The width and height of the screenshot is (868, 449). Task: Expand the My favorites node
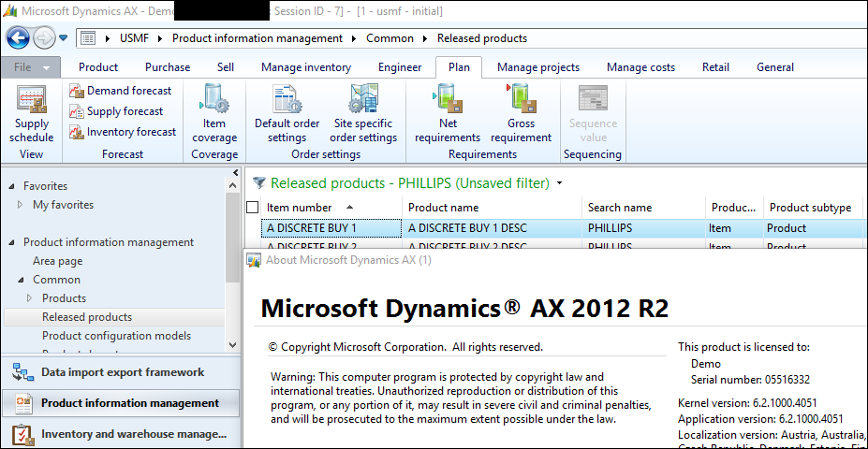point(21,205)
